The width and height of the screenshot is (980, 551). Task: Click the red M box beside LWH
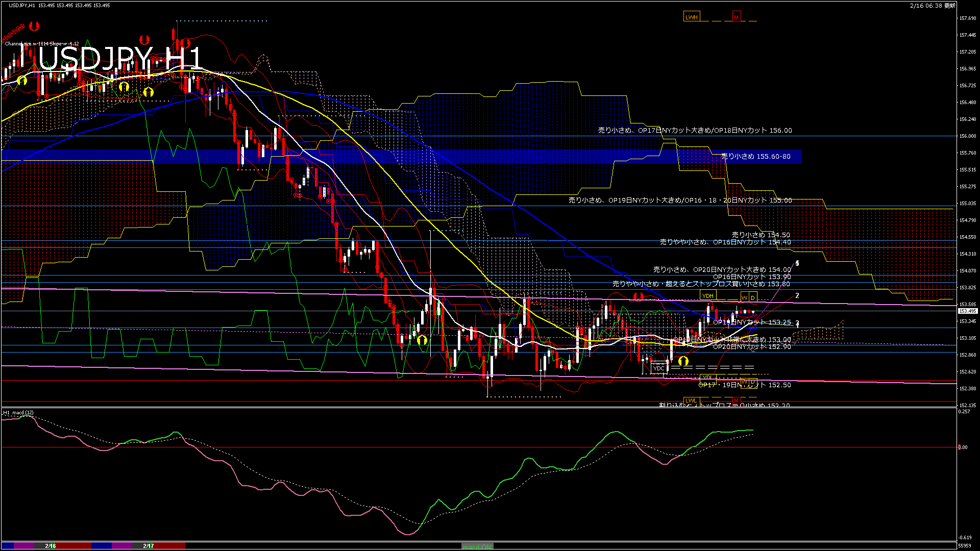coord(736,17)
